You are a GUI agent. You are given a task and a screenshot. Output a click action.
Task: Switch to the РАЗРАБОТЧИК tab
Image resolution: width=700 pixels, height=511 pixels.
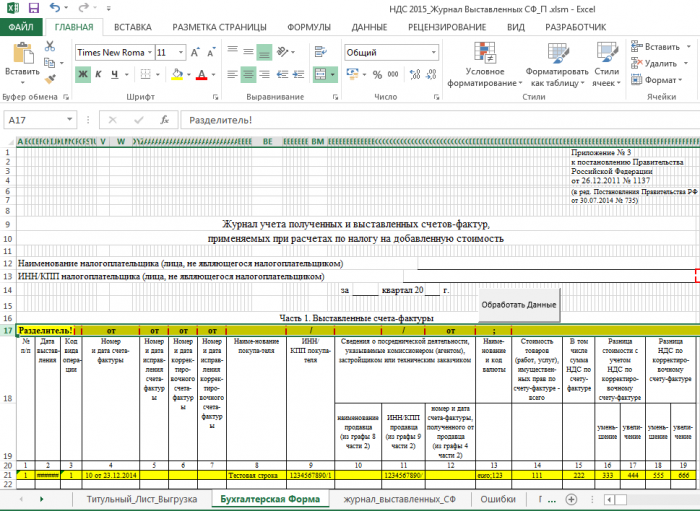575,27
